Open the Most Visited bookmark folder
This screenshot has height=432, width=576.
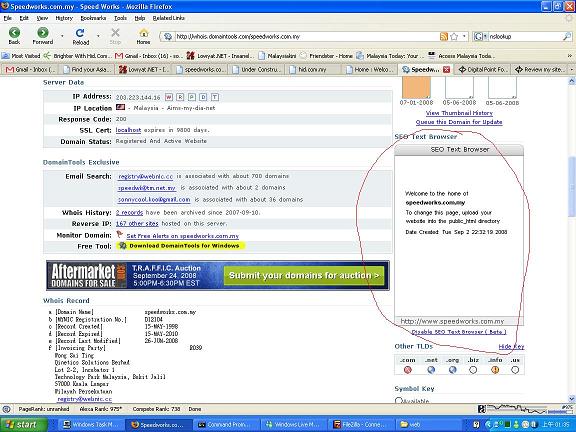21,56
